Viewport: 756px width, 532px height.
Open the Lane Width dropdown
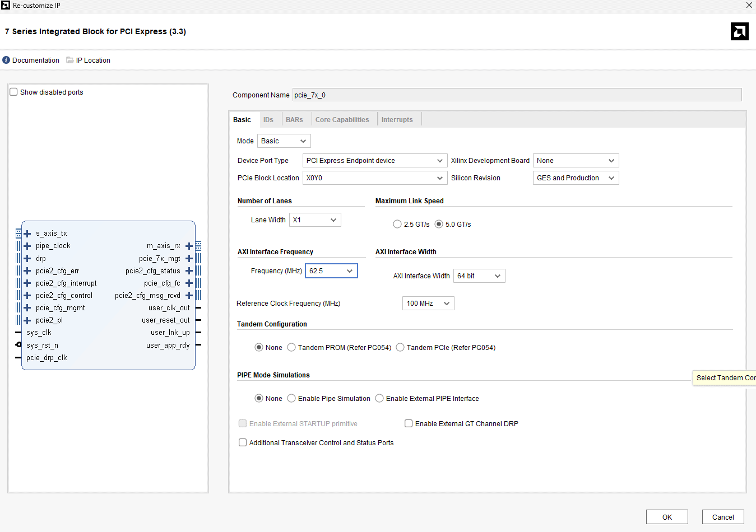coord(315,220)
